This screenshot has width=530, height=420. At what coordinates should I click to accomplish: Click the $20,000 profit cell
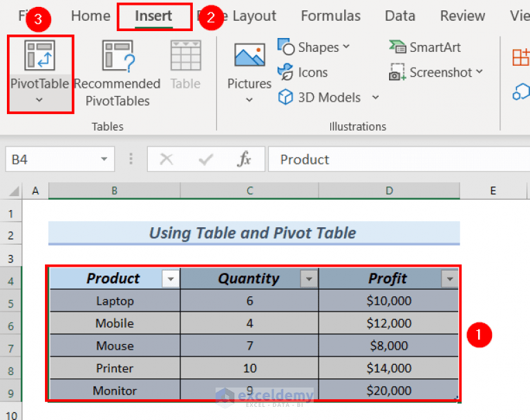(x=389, y=390)
